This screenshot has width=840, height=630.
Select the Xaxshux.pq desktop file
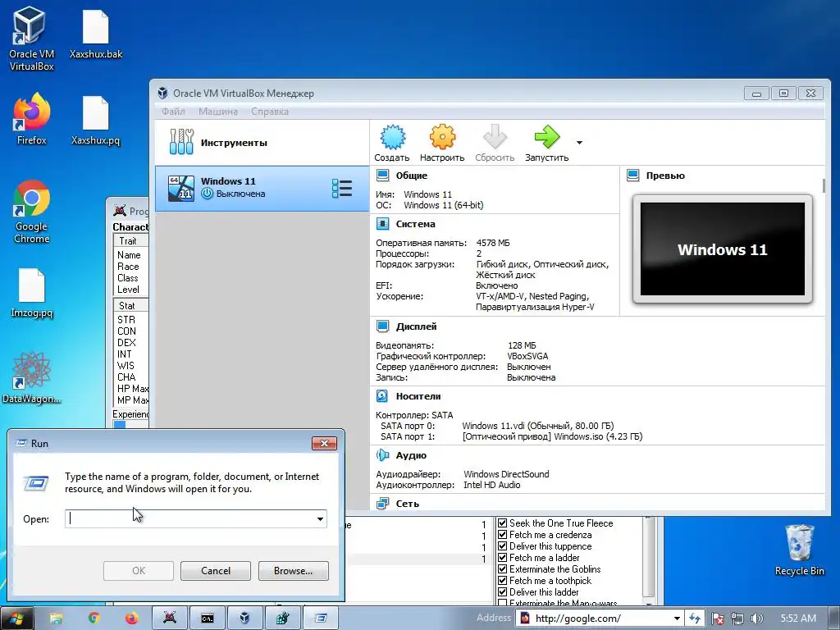(x=96, y=120)
